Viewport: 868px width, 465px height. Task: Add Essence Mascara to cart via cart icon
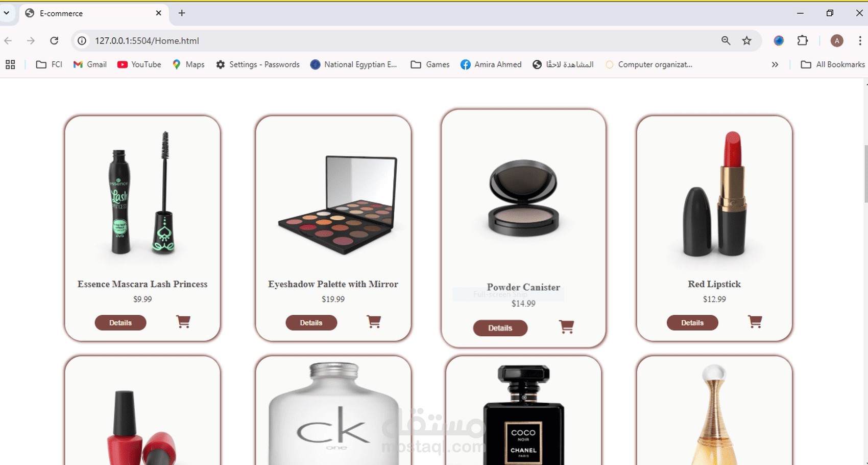(x=183, y=322)
